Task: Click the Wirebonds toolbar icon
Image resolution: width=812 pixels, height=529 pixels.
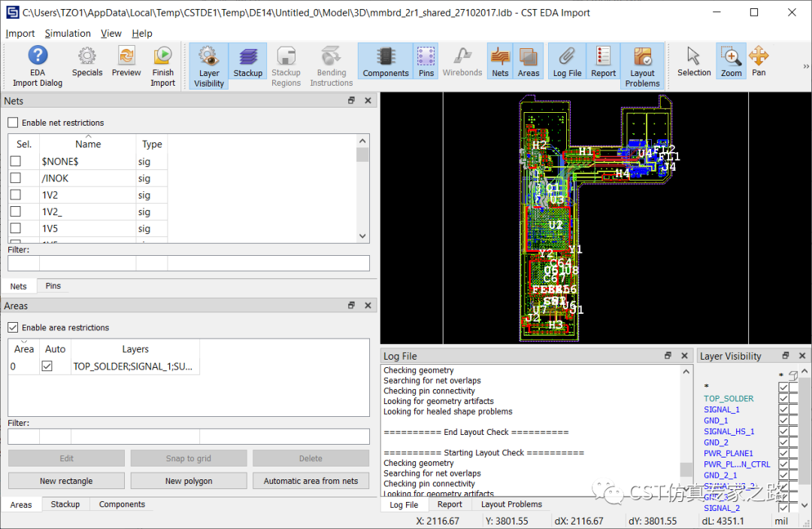Action: point(462,62)
